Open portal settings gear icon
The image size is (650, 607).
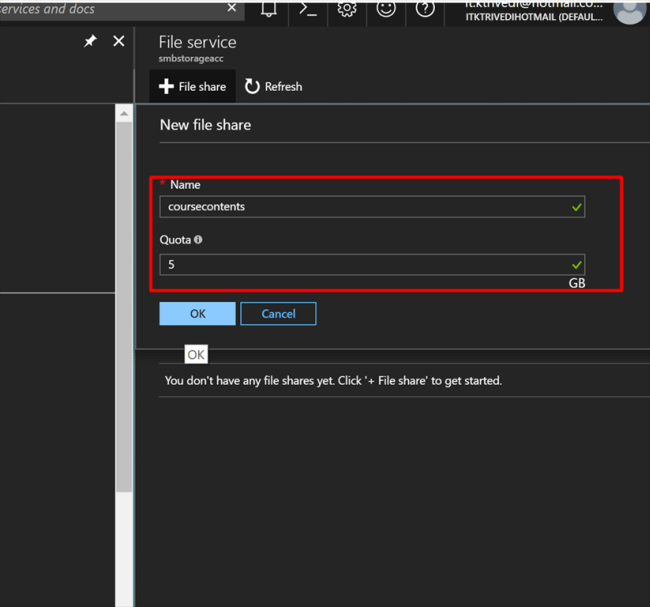pos(347,9)
